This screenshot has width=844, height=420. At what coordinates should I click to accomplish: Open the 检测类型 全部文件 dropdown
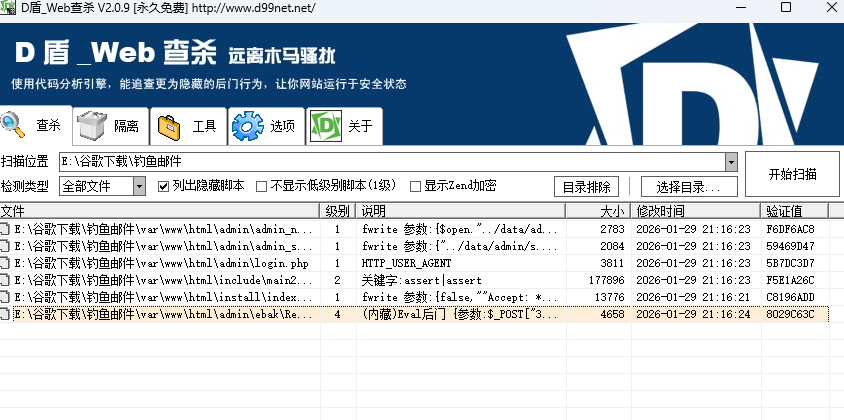(x=139, y=186)
